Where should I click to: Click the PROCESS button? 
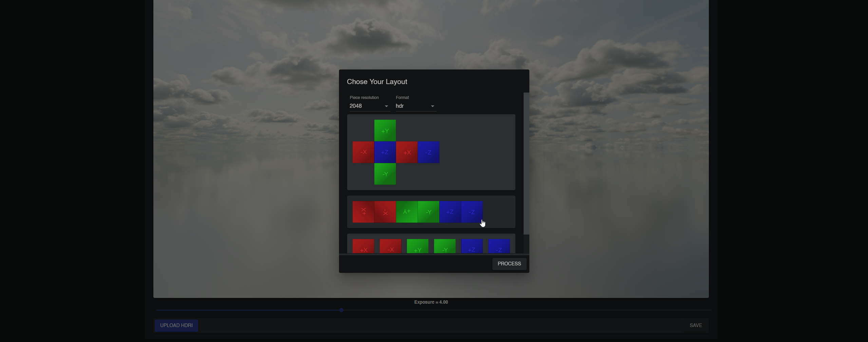pos(509,264)
